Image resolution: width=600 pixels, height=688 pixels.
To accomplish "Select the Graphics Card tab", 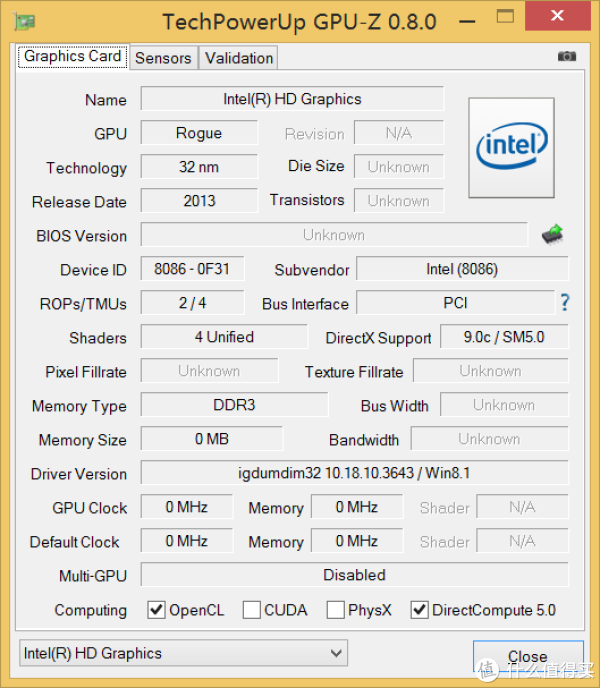I will pos(72,57).
